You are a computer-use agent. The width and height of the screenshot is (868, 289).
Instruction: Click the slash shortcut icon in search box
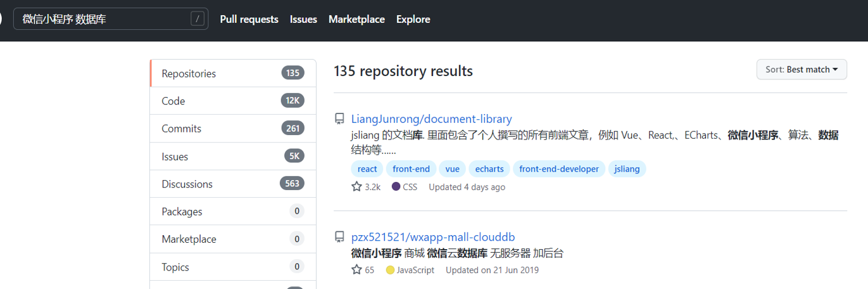point(198,19)
